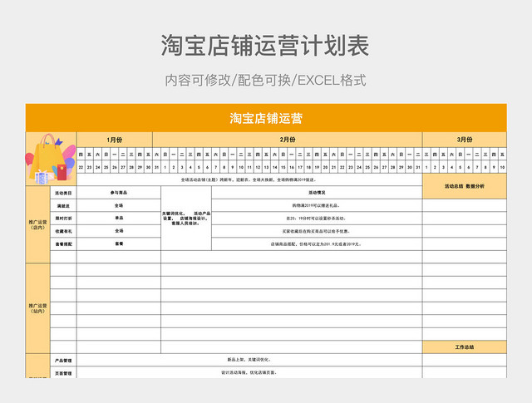Select date cell 10 under 3月份
This screenshot has height=403, width=532.
[502, 167]
